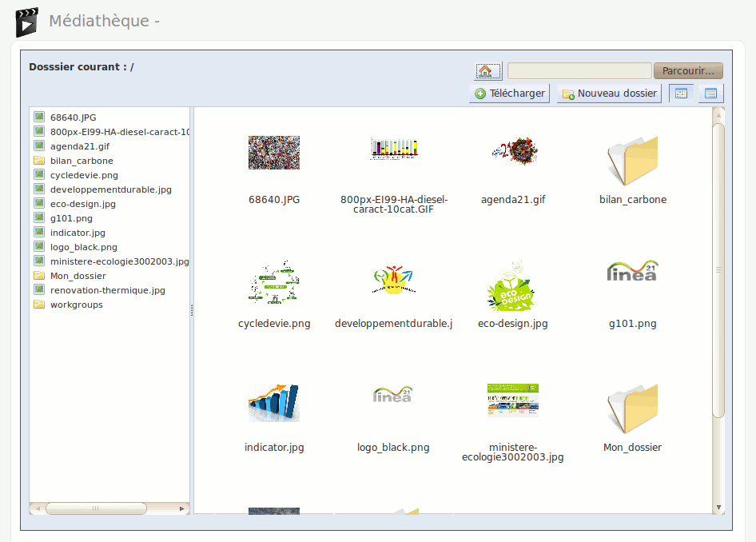
Task: Select logo_black.png name in the file tree
Action: pyautogui.click(x=84, y=247)
